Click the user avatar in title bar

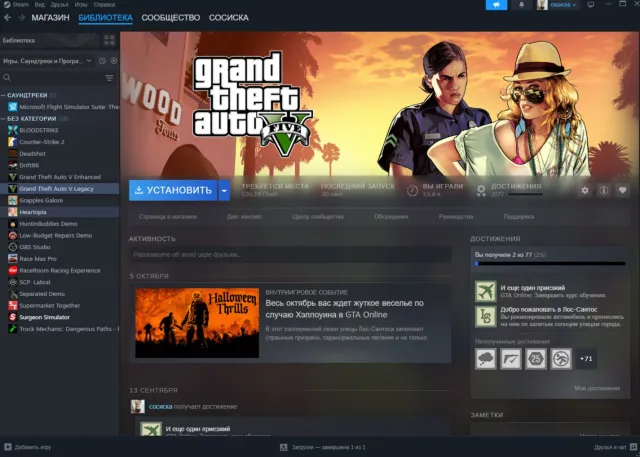coord(542,5)
